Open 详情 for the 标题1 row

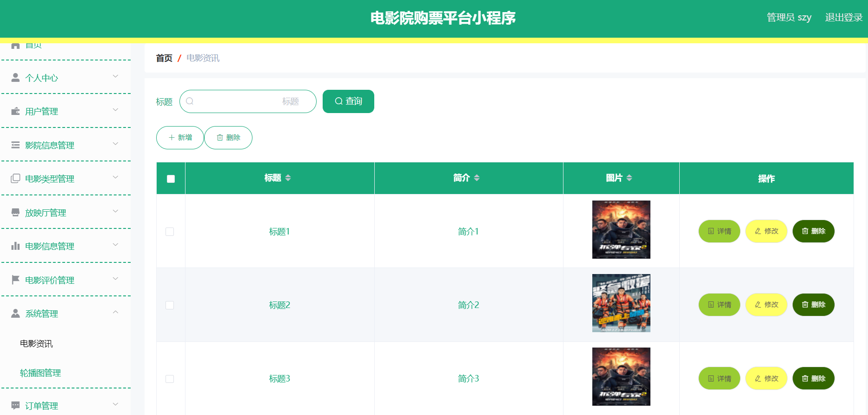[x=719, y=231]
